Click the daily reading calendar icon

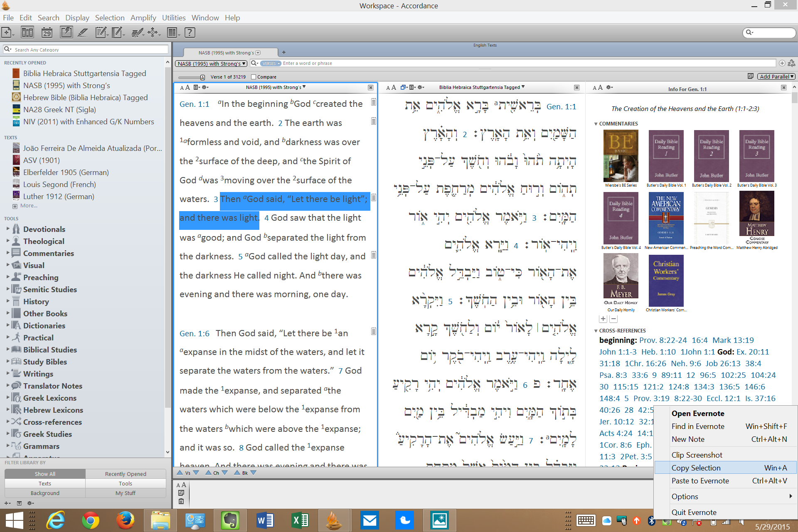(x=47, y=32)
